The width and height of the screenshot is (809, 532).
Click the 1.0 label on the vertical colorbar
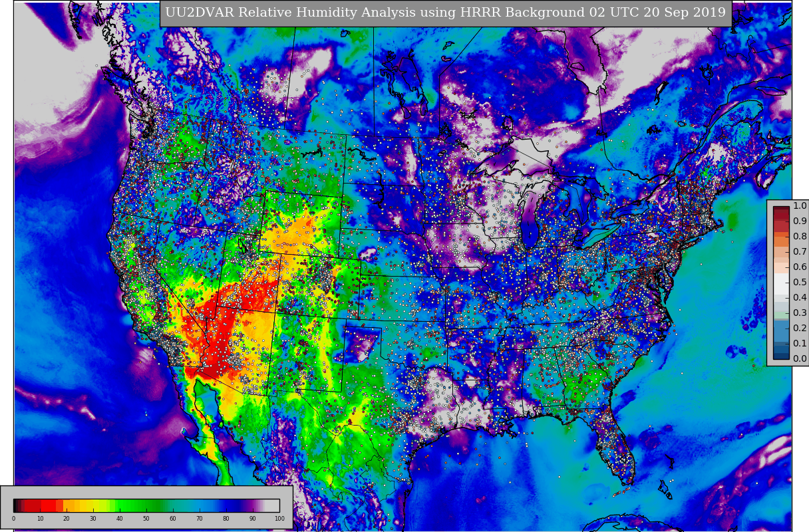click(x=800, y=205)
